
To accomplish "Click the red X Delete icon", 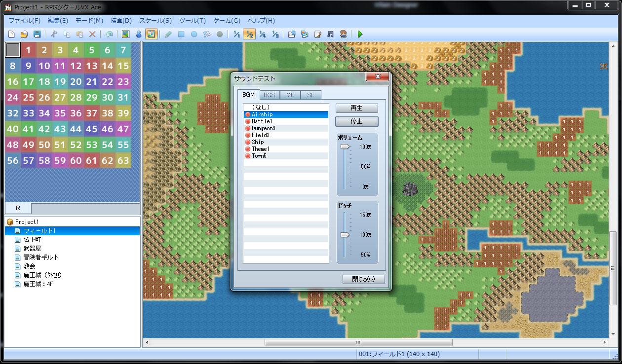I will click(x=92, y=35).
